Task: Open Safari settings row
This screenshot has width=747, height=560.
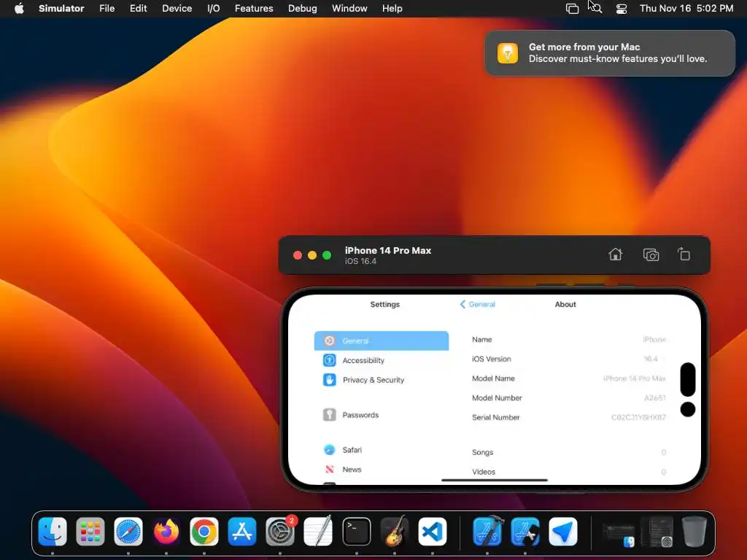Action: pos(381,450)
